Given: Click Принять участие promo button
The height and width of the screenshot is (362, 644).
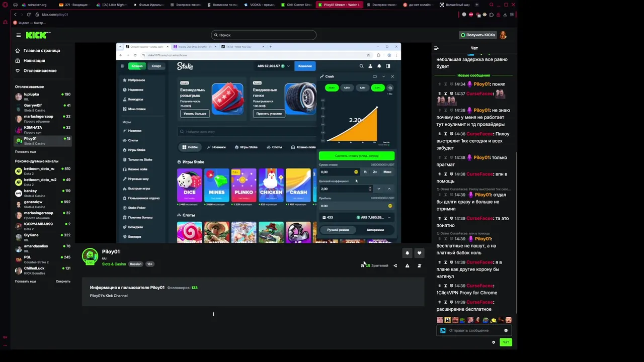Looking at the screenshot, I should [x=269, y=114].
